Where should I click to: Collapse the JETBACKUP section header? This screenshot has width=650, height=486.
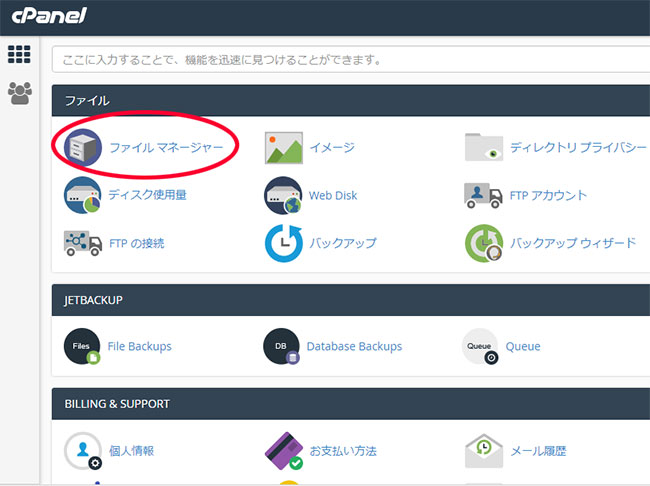(x=351, y=300)
